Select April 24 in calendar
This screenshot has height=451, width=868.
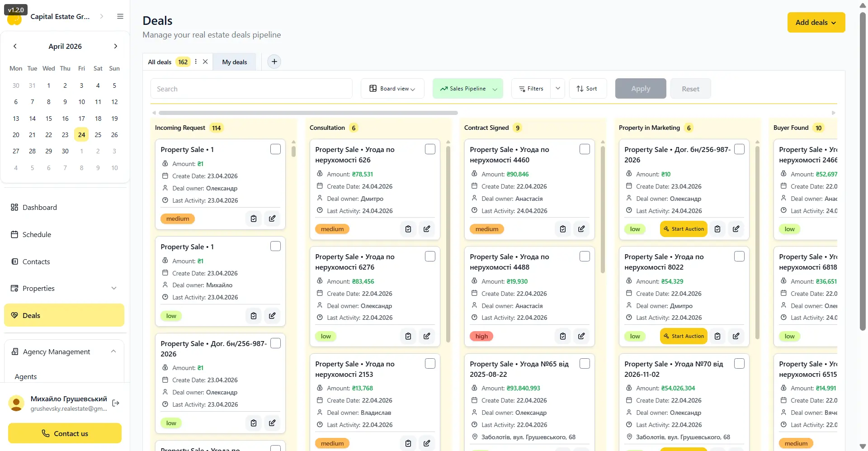tap(81, 135)
